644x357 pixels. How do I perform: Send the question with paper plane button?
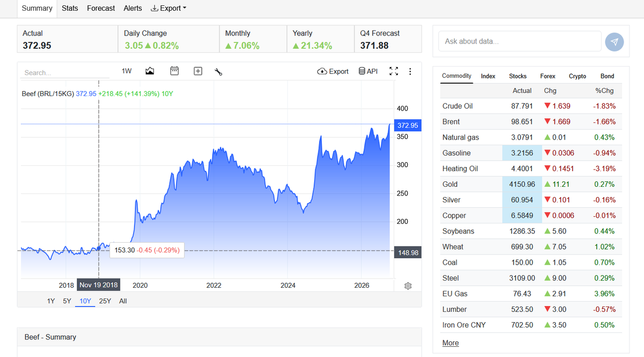tap(614, 42)
